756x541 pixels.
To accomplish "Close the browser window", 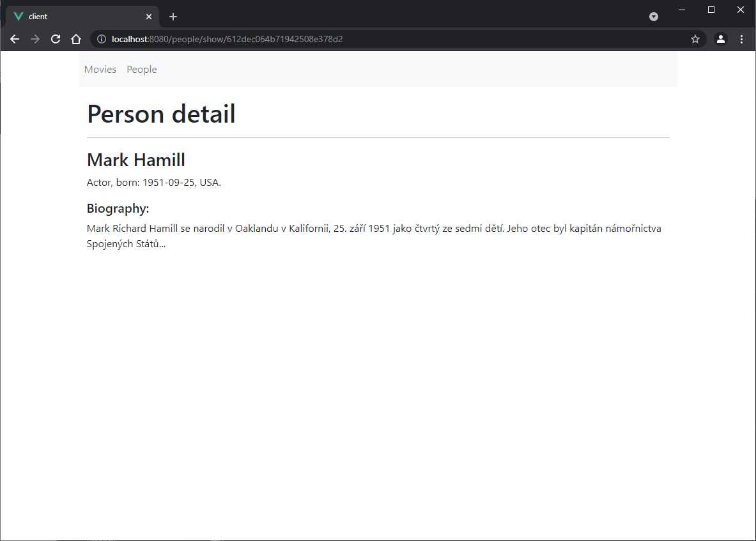I will pos(741,10).
